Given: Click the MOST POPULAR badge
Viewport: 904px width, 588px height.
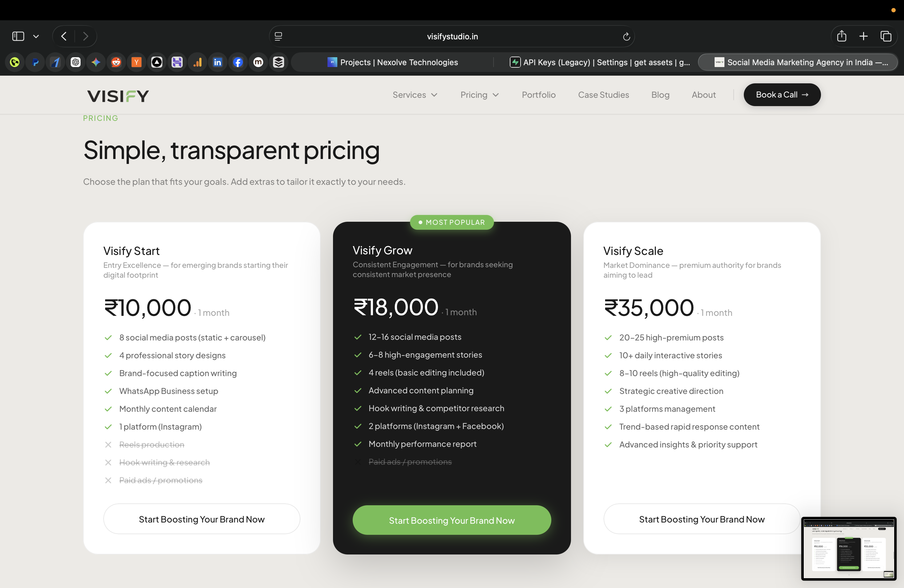Looking at the screenshot, I should pyautogui.click(x=452, y=222).
